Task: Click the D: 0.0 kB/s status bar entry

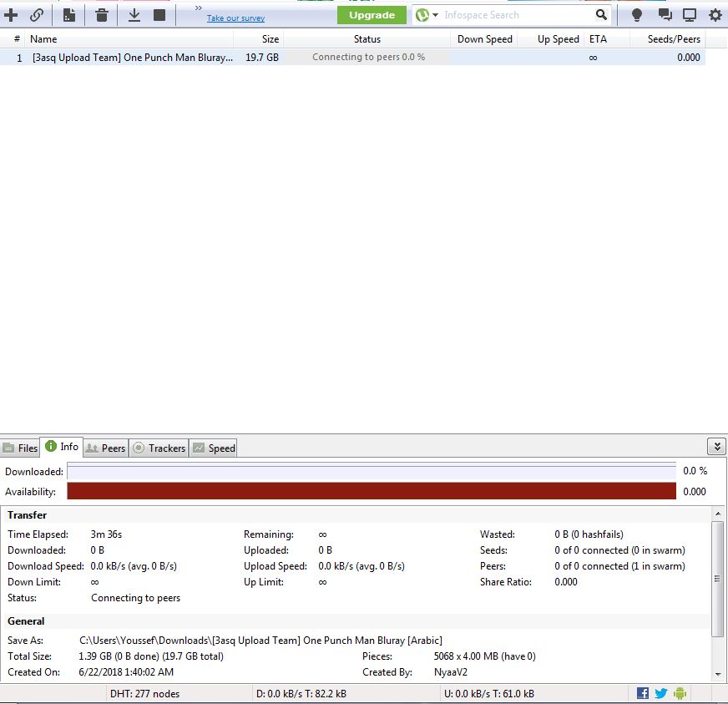Action: [301, 694]
